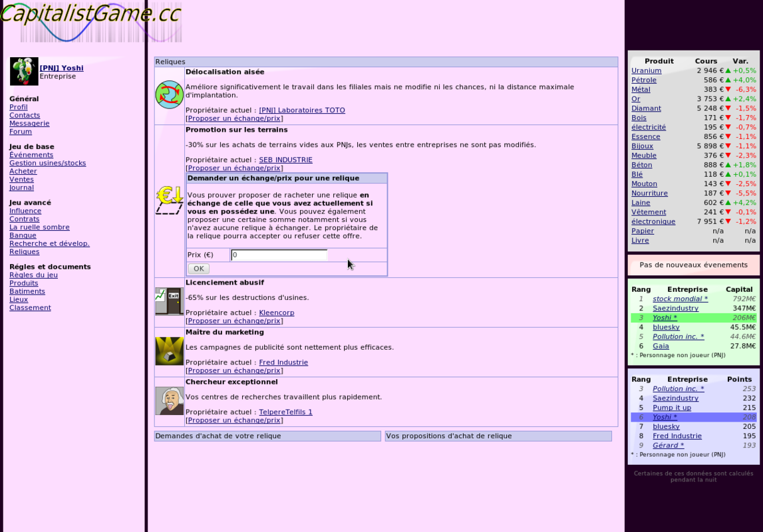Click the Licenciement abusif exit door icon
Screen dimensions: 763x532
coord(170,301)
